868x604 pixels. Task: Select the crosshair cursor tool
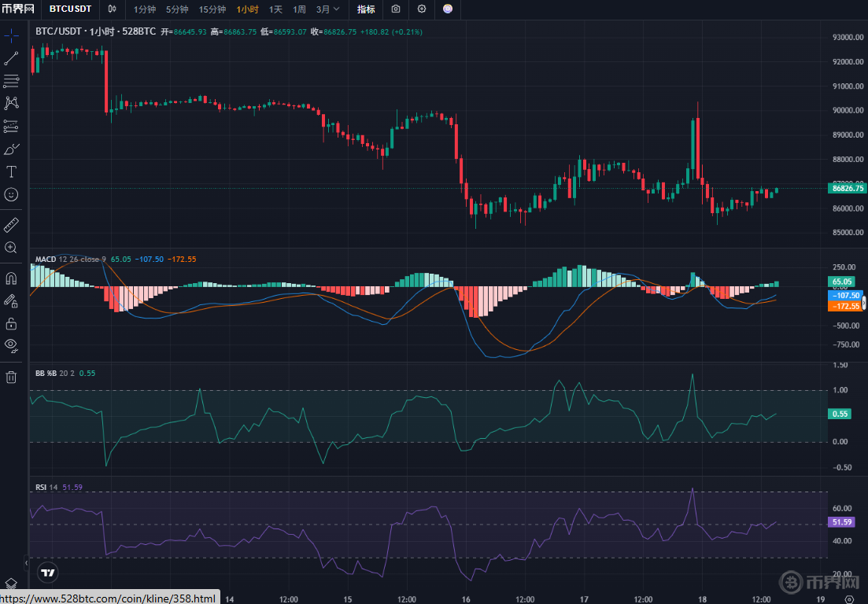point(11,36)
